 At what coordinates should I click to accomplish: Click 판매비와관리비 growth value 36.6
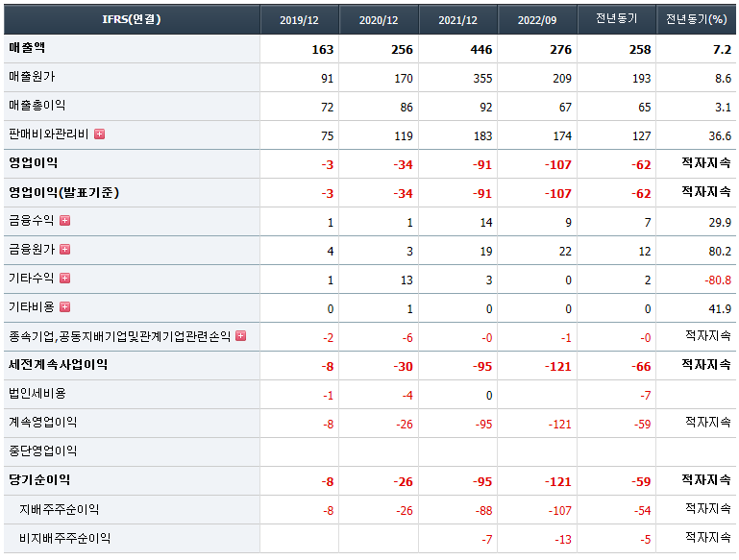coord(720,136)
